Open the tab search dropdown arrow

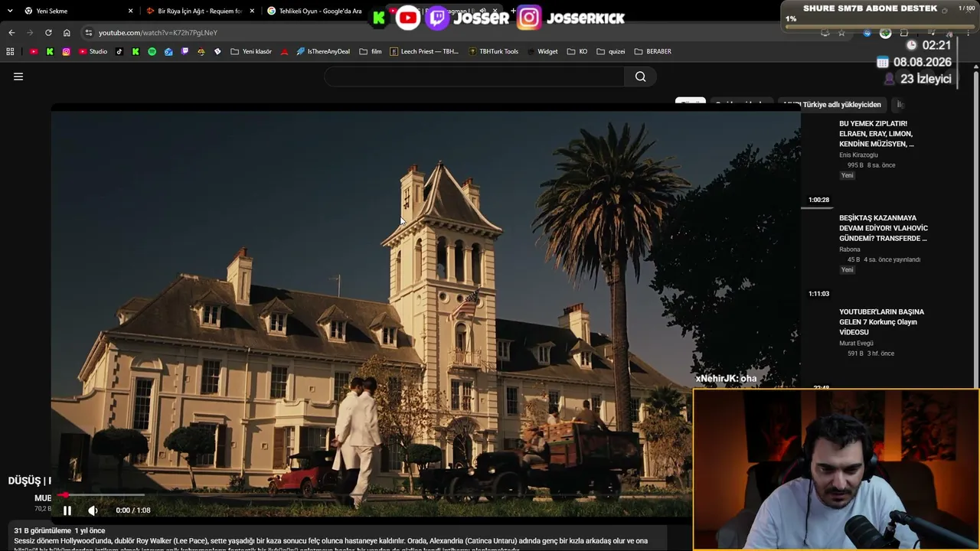click(10, 11)
